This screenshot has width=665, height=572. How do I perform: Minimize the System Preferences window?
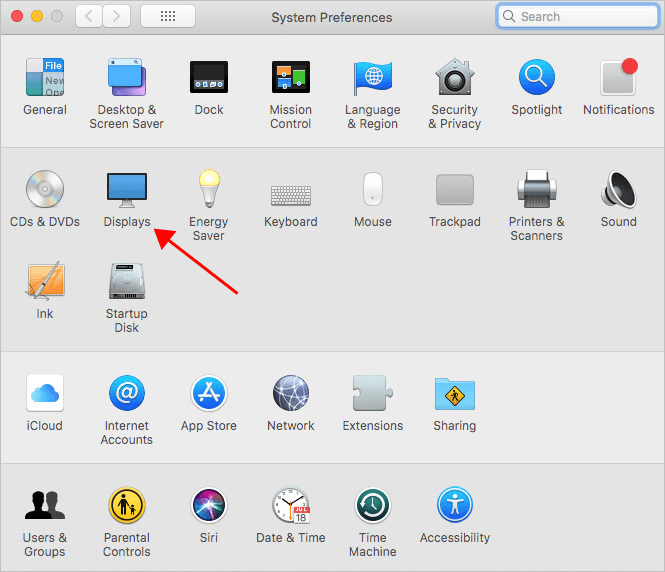[x=37, y=16]
